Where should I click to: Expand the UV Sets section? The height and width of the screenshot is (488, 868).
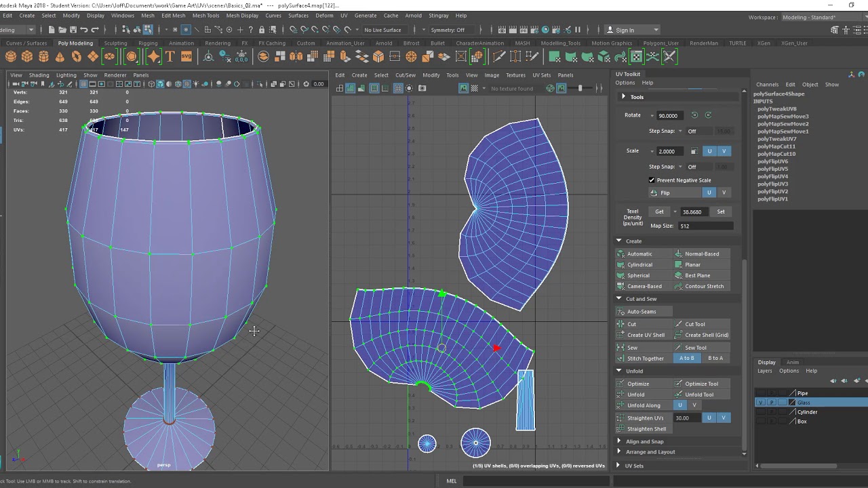(x=618, y=466)
